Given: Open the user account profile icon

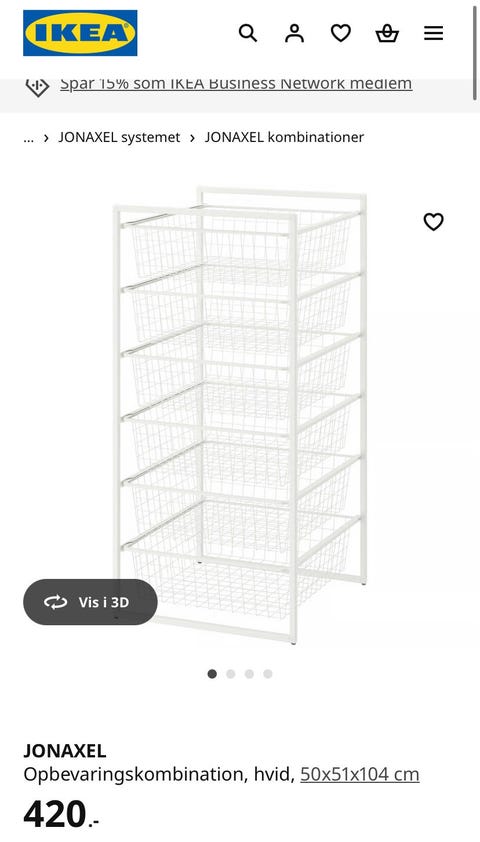Looking at the screenshot, I should [x=294, y=33].
